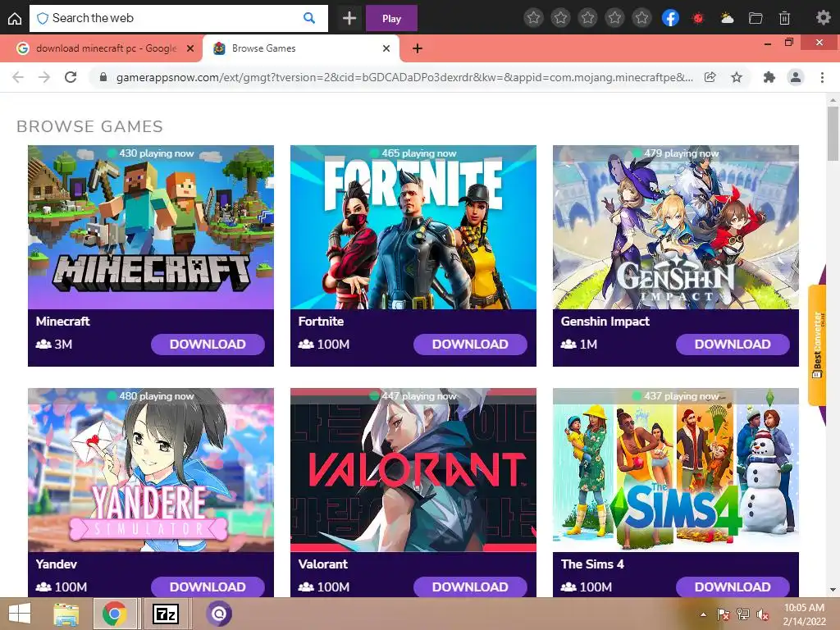
Task: Click the volume muted tray icon
Action: pos(762,614)
